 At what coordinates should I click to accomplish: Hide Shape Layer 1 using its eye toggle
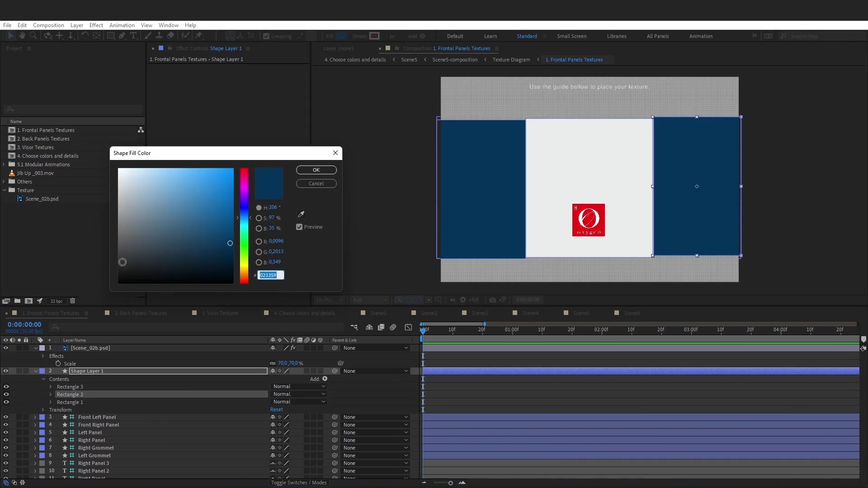pyautogui.click(x=6, y=371)
